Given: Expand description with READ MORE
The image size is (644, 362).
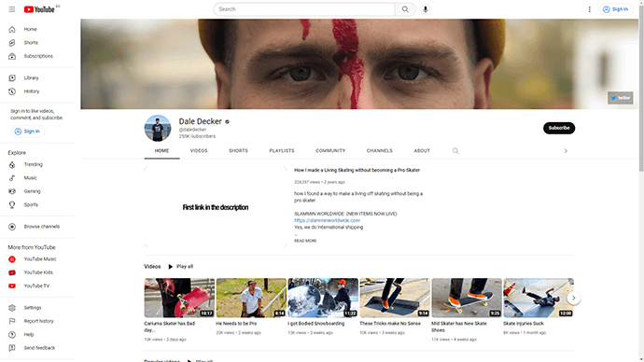Looking at the screenshot, I should (305, 241).
